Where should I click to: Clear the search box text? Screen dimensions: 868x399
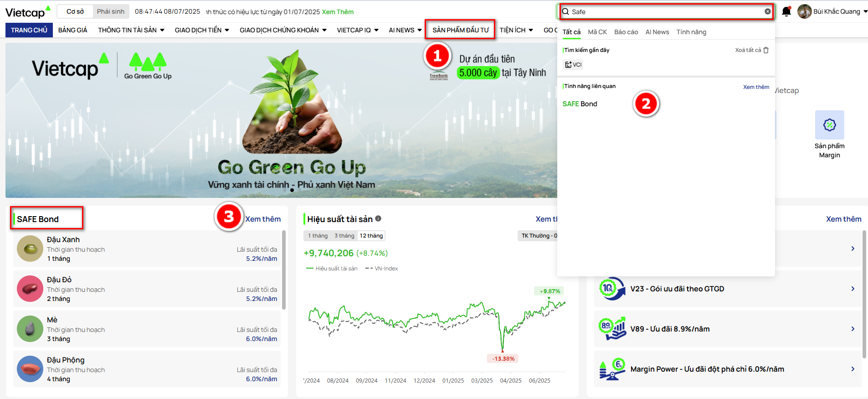768,11
